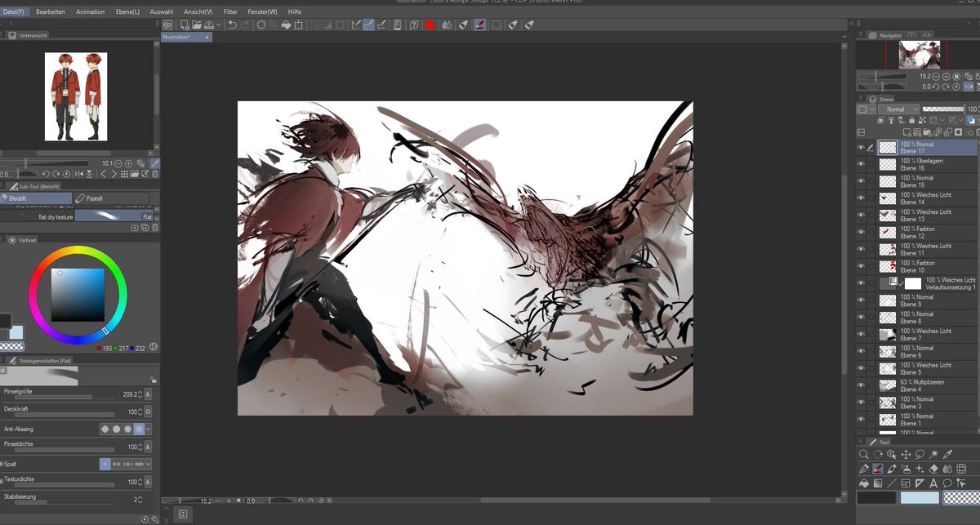This screenshot has height=525, width=980.
Task: Select the Blend droplets tool in the Tool palette
Action: pyautogui.click(x=947, y=469)
